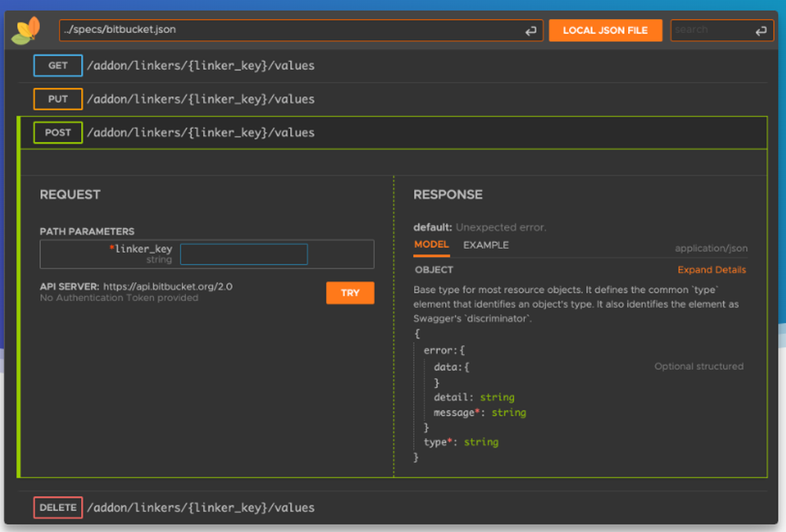Click the RESPONSE heading

pos(448,195)
